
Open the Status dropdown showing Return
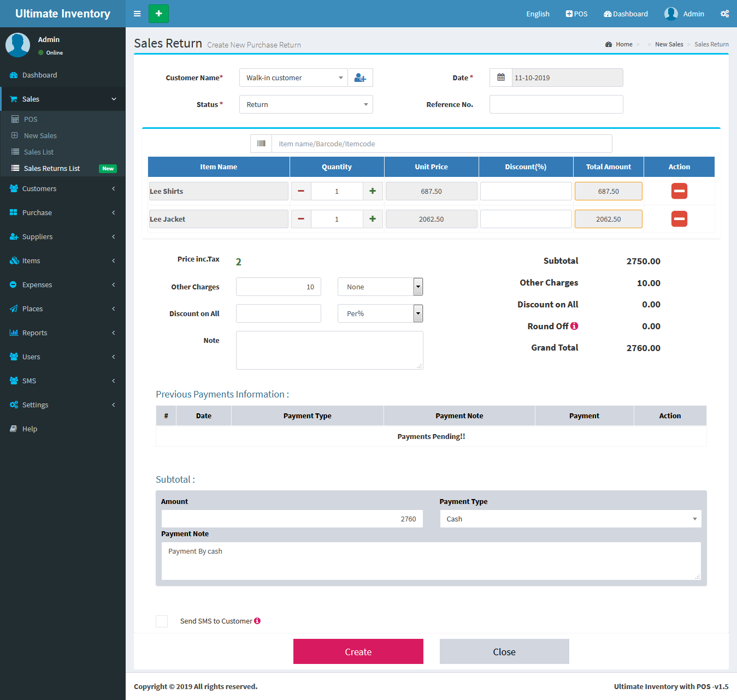coord(306,104)
